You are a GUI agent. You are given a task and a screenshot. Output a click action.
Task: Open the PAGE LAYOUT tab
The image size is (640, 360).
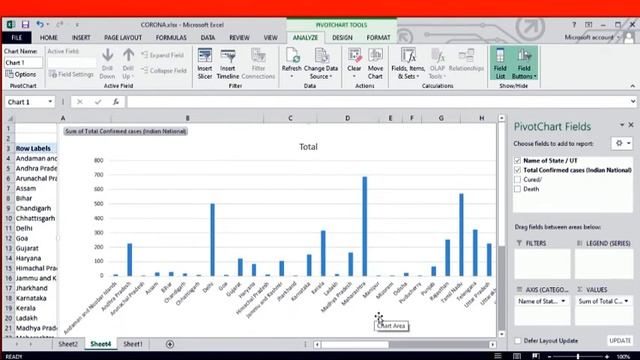(x=123, y=38)
